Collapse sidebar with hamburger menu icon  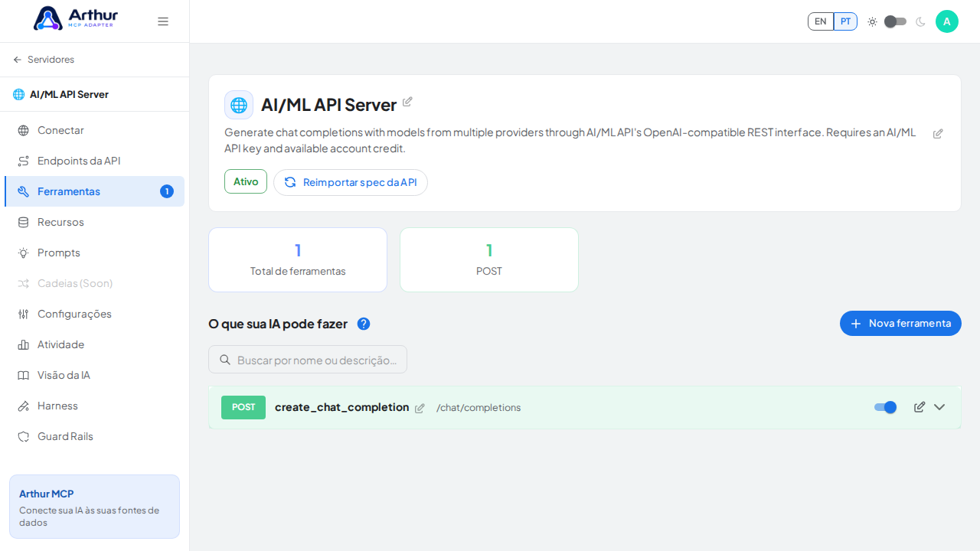pos(163,21)
